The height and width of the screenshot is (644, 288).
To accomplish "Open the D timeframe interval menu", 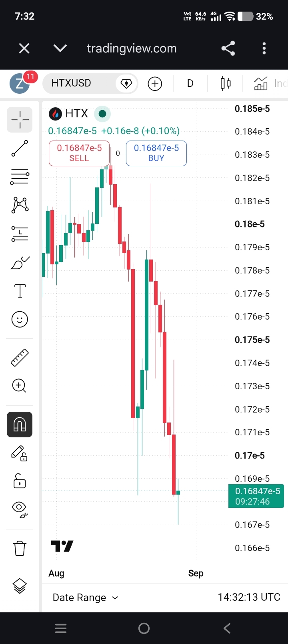I will pyautogui.click(x=190, y=83).
